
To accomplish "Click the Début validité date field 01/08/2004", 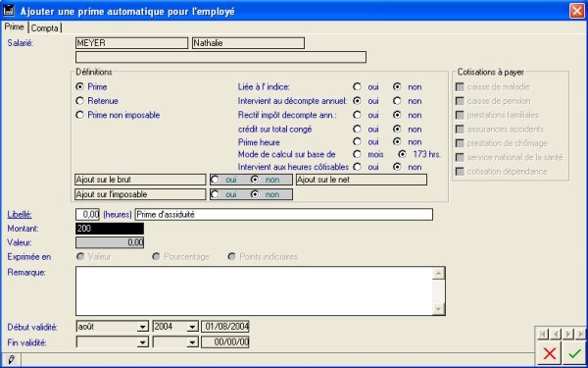I will pyautogui.click(x=225, y=327).
